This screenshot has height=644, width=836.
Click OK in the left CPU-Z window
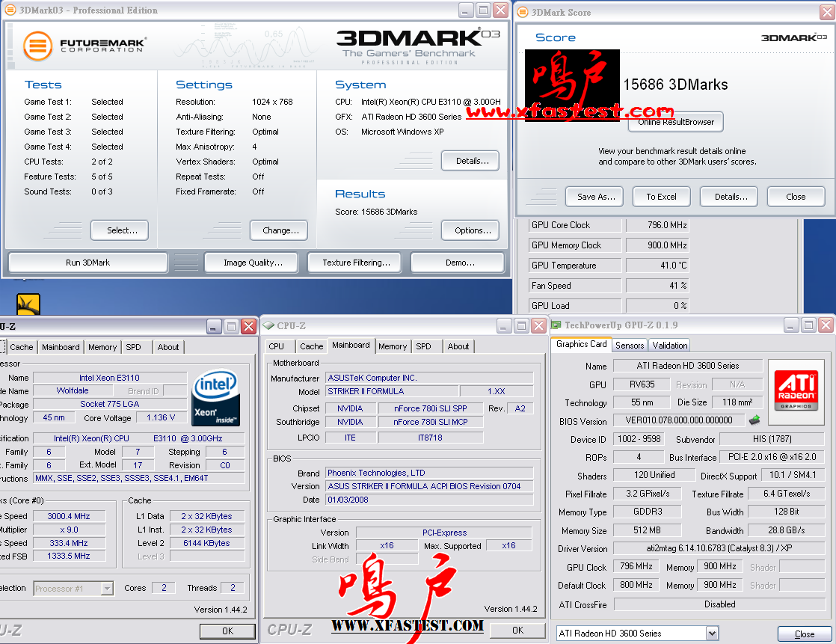[227, 631]
